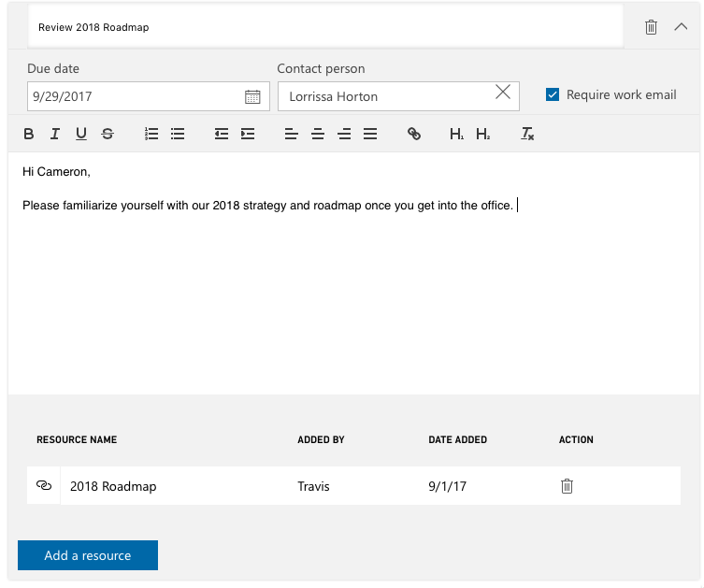The height and width of the screenshot is (588, 704).
Task: Insert a numbered list
Action: pyautogui.click(x=151, y=135)
